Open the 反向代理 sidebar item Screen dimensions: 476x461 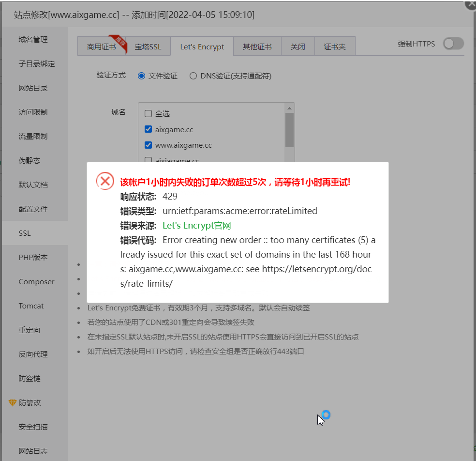33,354
